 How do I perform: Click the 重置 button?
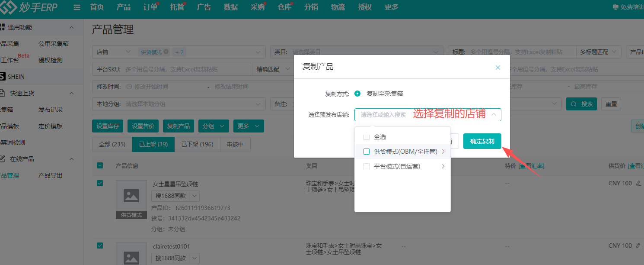coord(611,104)
